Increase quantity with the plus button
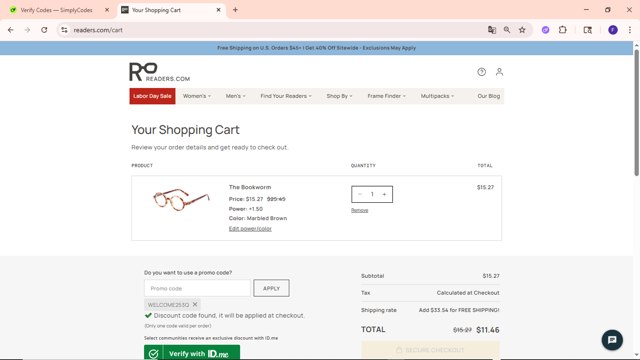 click(384, 194)
